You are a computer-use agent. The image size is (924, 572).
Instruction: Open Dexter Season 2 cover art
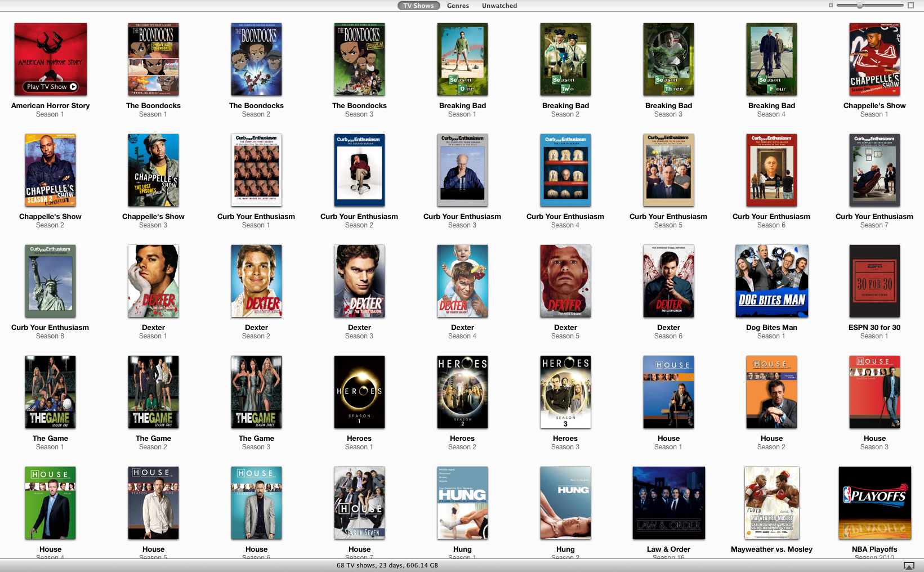(x=256, y=281)
